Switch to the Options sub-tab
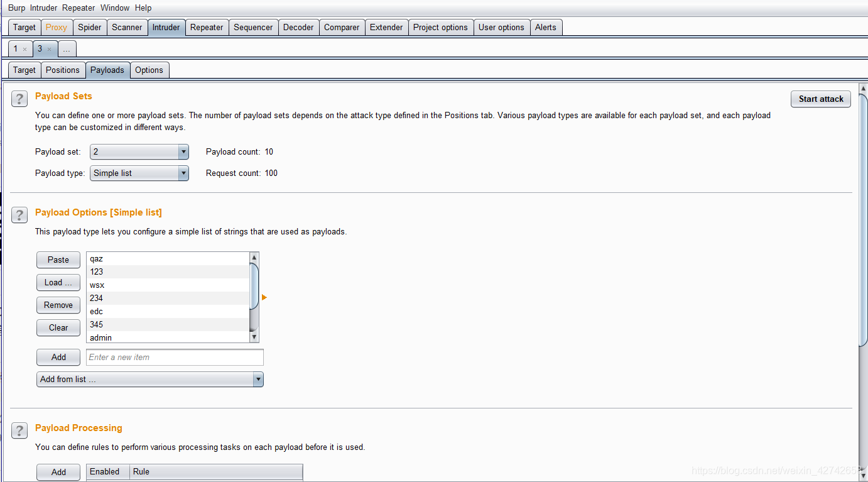 [x=149, y=70]
